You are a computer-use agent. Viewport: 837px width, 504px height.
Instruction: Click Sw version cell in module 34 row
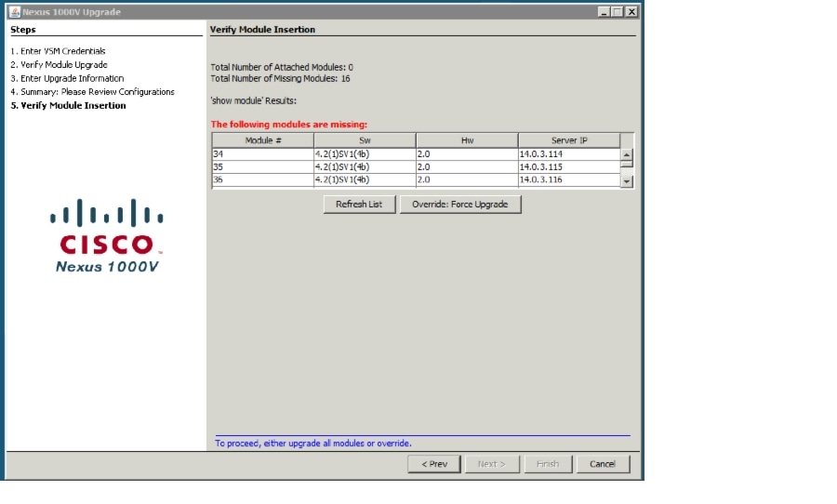365,153
